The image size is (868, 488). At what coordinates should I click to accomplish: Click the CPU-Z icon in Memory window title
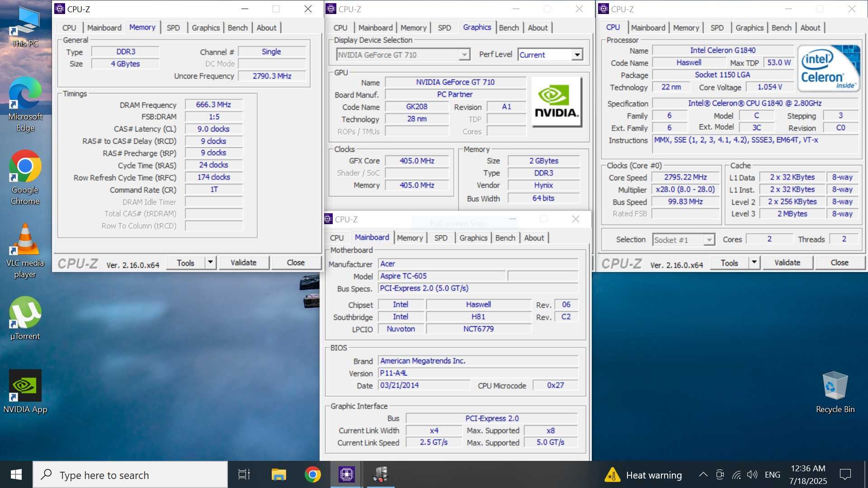coord(60,9)
